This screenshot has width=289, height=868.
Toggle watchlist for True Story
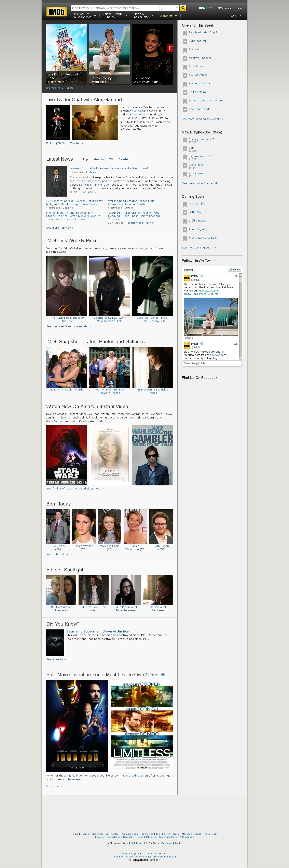click(x=185, y=67)
